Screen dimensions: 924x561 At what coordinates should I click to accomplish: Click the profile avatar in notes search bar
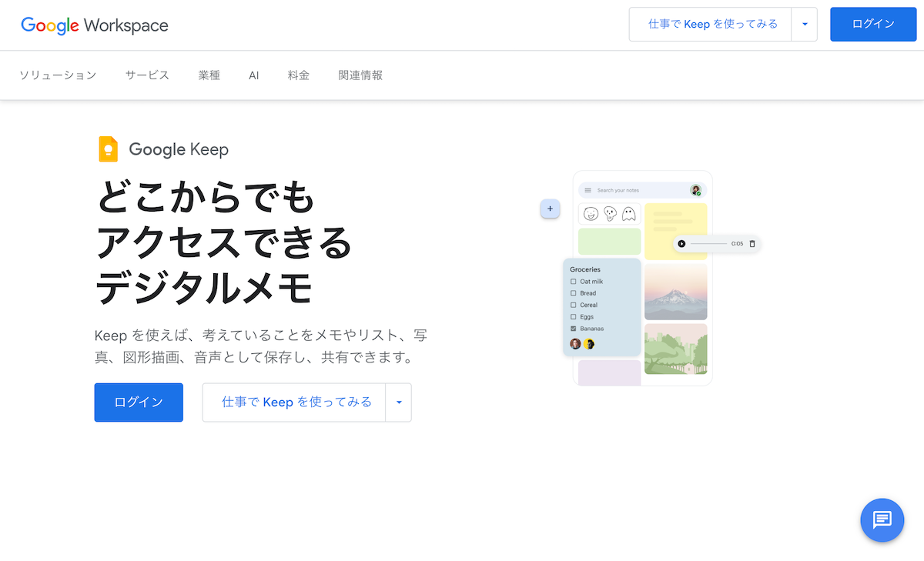click(695, 190)
